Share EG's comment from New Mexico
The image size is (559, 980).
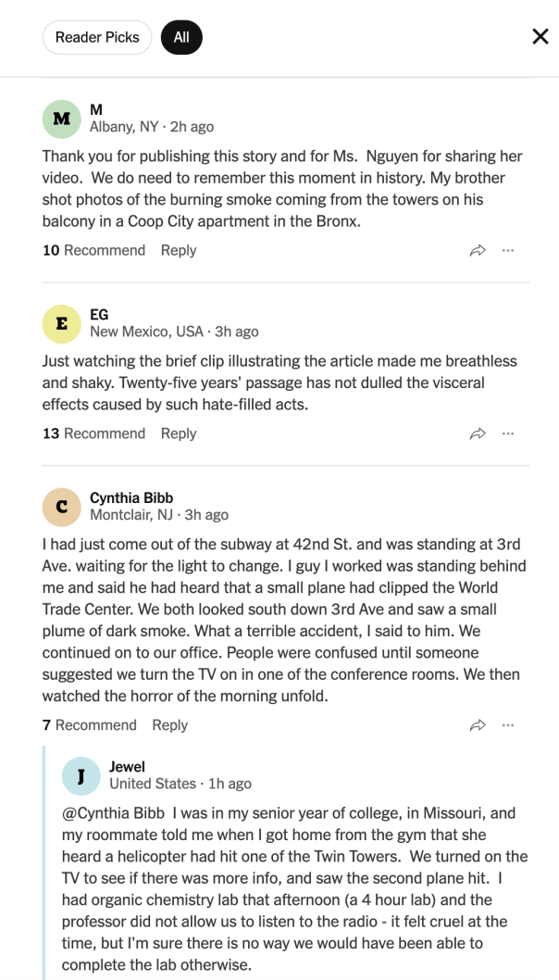point(478,433)
